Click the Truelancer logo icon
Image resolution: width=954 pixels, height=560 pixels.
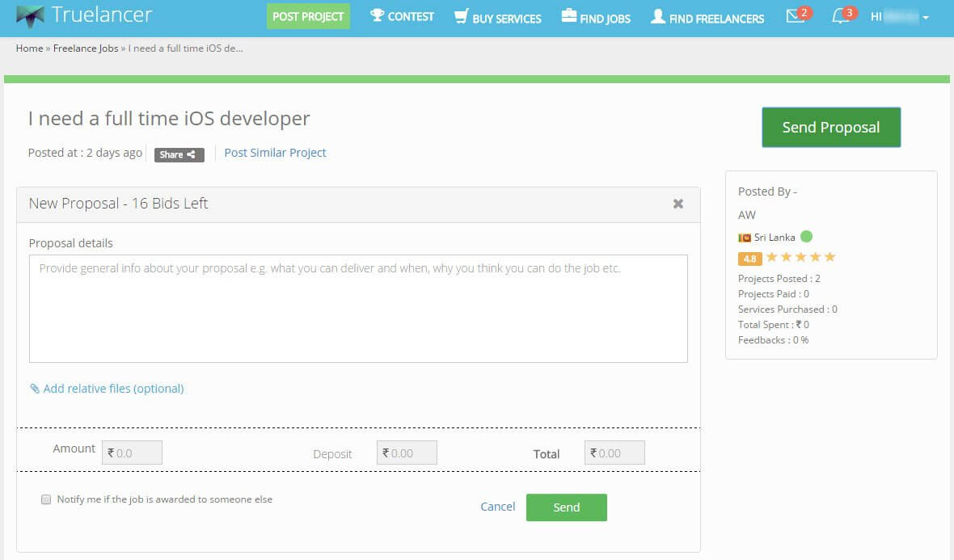[30, 16]
